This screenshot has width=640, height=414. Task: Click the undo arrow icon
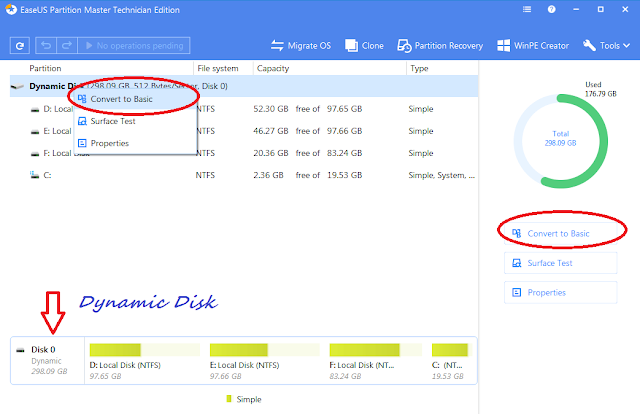click(46, 45)
